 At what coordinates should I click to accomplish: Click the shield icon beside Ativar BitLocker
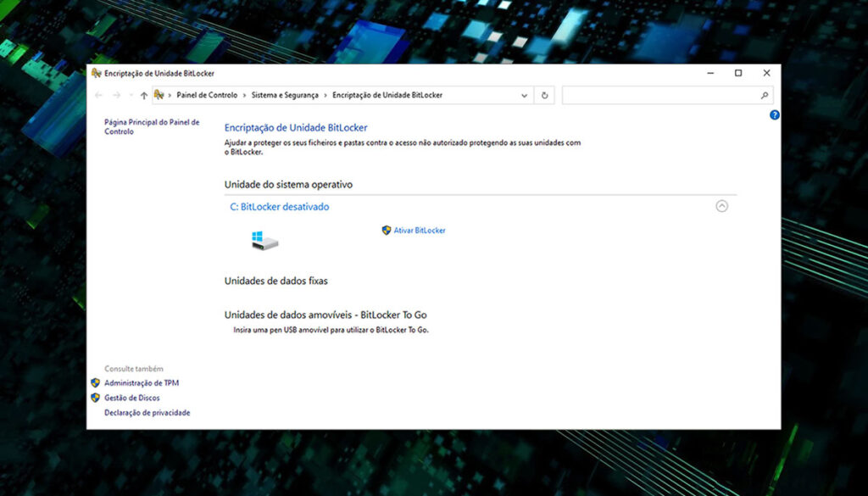pos(387,231)
